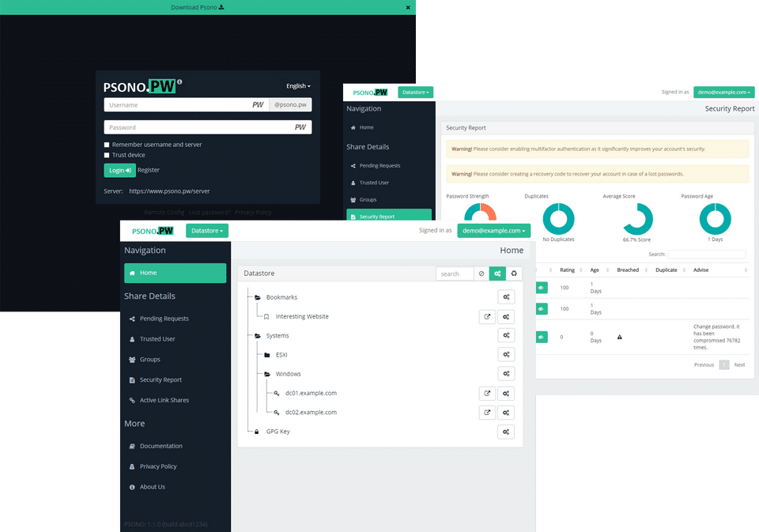Open external link icon for Interesting Website
Viewport: 759px width, 532px height.
[x=487, y=316]
